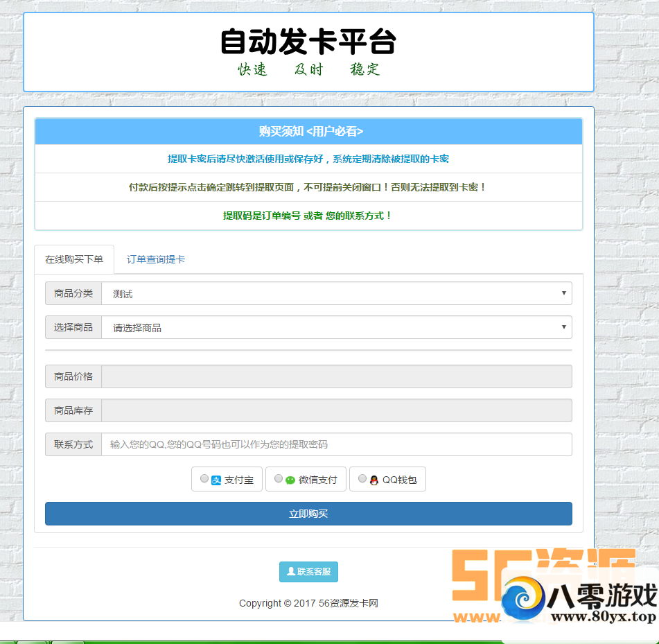
Task: Click the 商品库存 stock field
Action: point(336,410)
